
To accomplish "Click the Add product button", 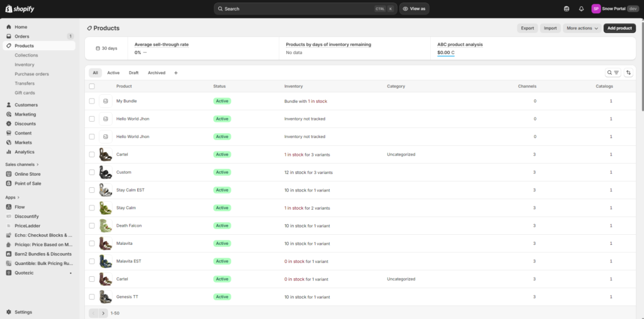I will [x=619, y=28].
